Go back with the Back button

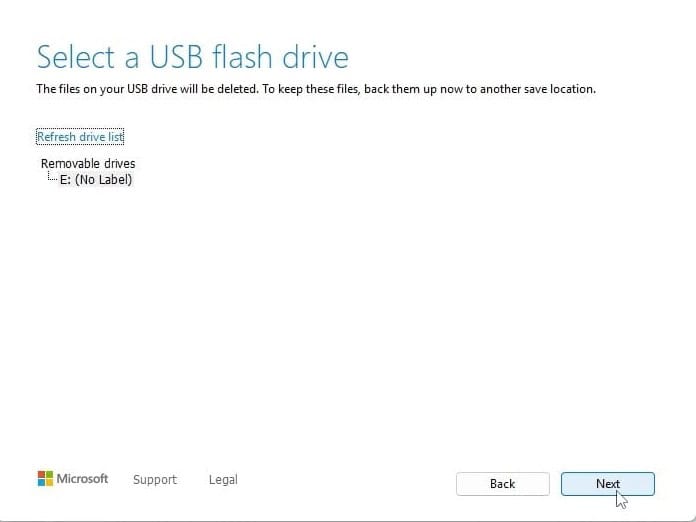pos(502,484)
